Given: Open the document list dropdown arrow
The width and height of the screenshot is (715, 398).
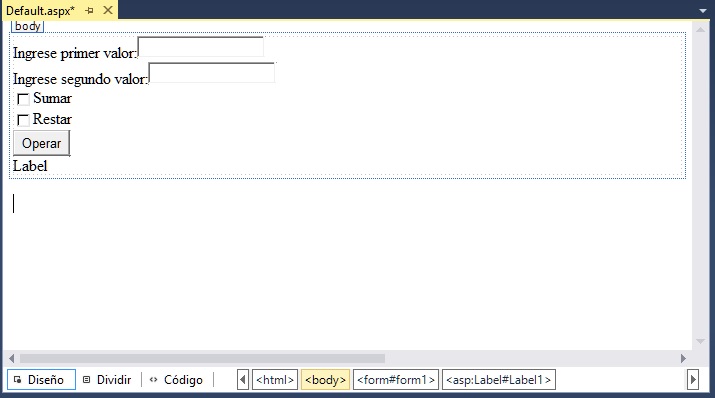Looking at the screenshot, I should pos(703,10).
